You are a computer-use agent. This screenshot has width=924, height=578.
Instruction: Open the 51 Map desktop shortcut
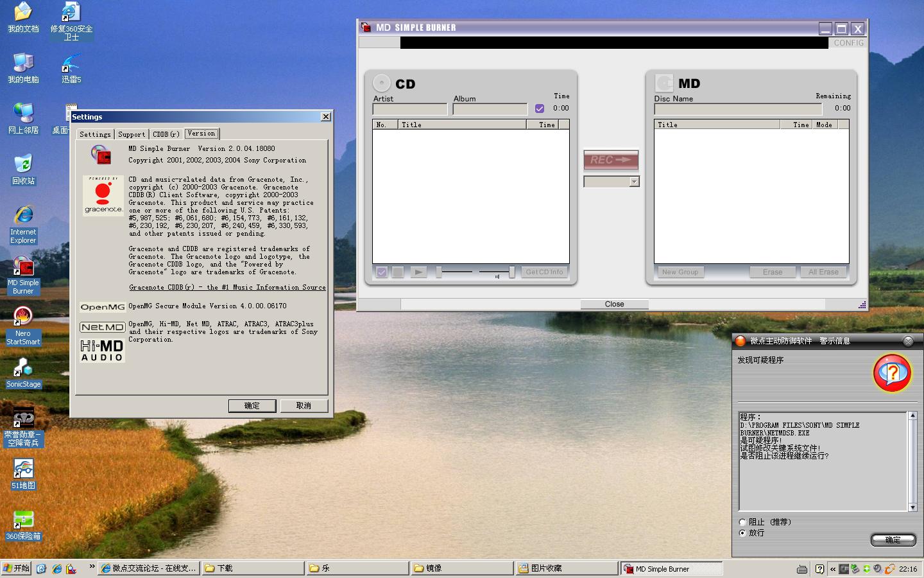coord(23,475)
